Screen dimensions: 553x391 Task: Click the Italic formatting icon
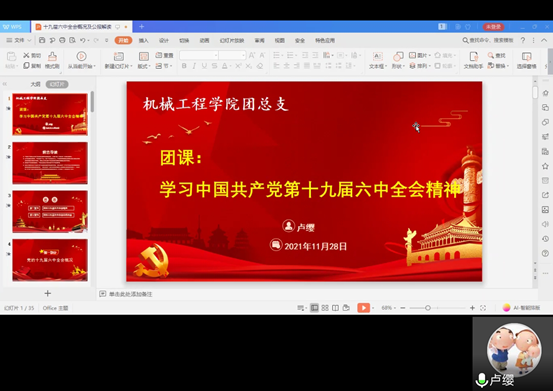point(194,66)
